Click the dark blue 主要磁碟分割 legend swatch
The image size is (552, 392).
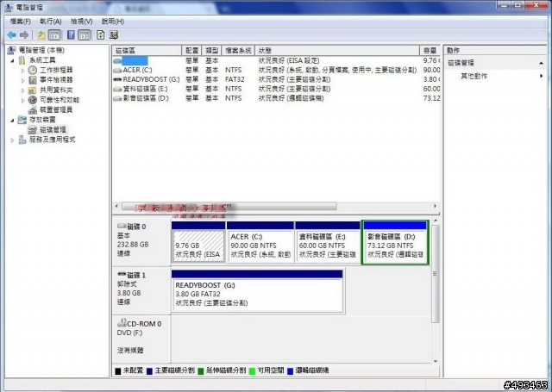click(149, 371)
